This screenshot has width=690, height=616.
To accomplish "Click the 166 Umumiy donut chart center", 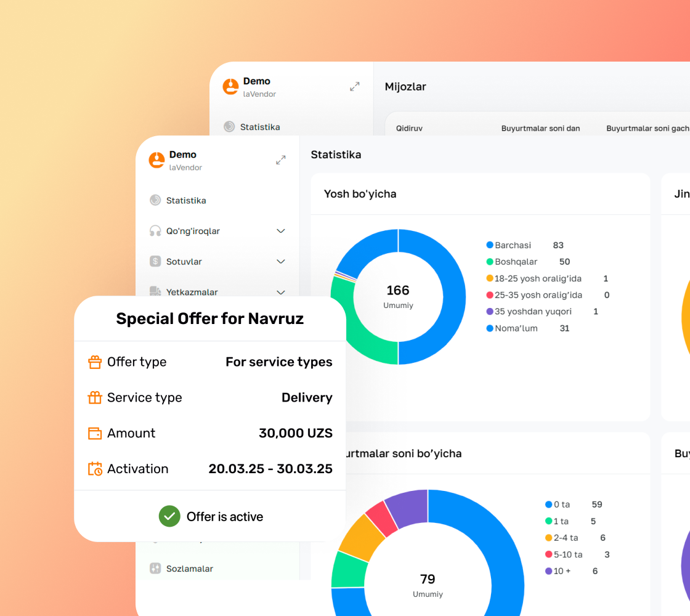I will point(398,296).
